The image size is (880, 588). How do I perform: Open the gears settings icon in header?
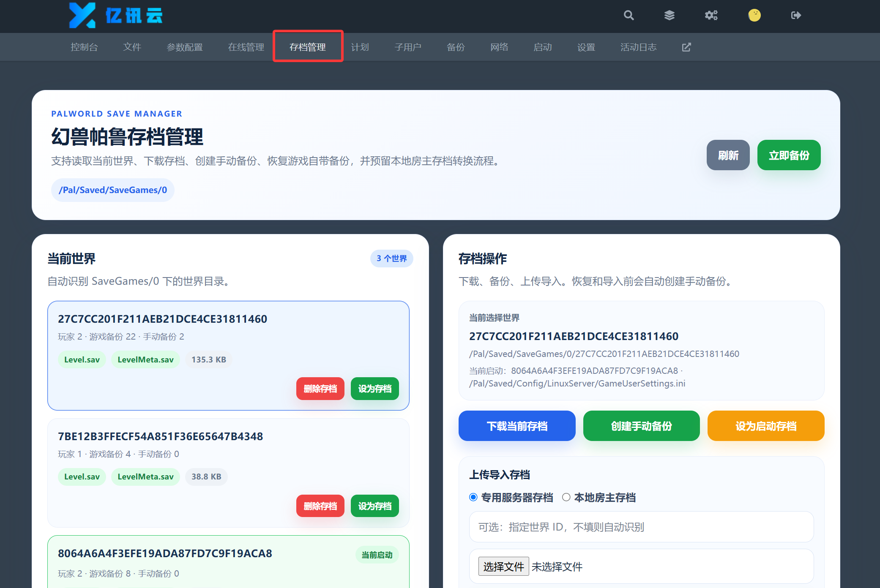pyautogui.click(x=711, y=16)
